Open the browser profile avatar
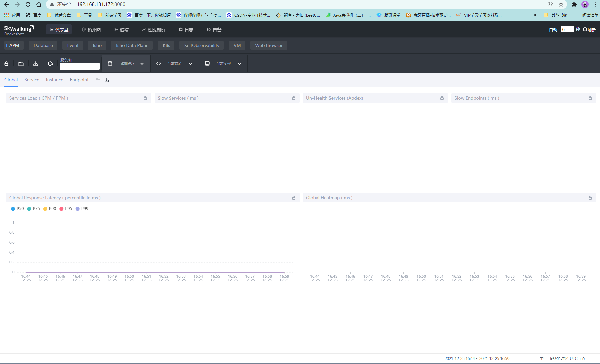This screenshot has height=364, width=600. [x=585, y=4]
